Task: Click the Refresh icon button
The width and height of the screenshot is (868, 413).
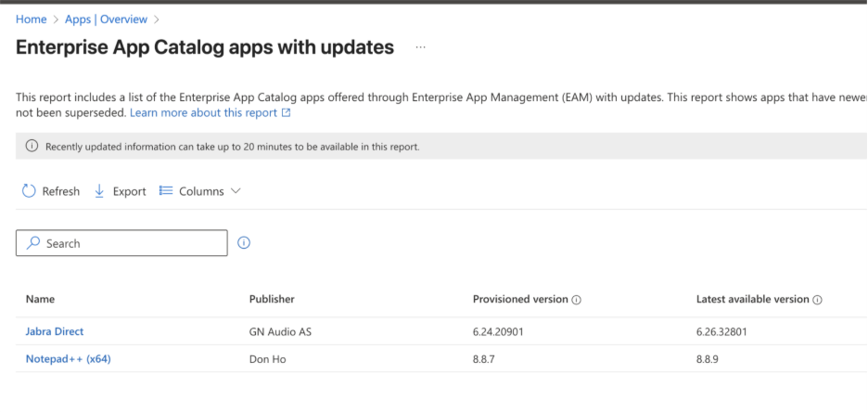Action: tap(29, 191)
